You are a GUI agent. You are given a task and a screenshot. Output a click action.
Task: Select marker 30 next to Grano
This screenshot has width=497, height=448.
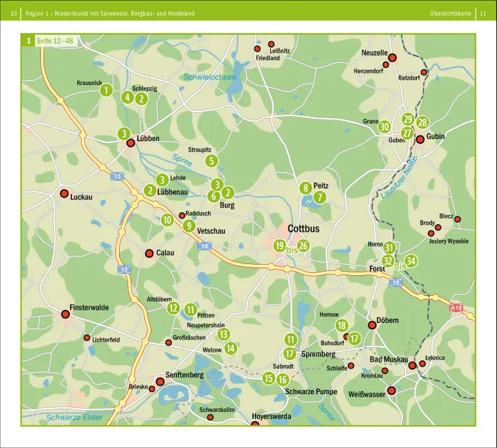[384, 127]
